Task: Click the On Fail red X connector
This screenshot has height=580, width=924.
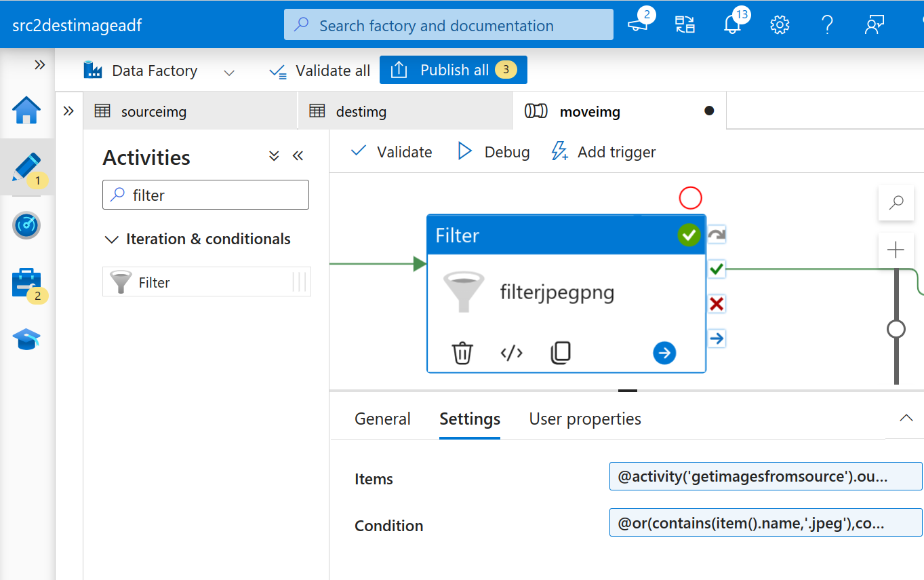Action: (717, 304)
